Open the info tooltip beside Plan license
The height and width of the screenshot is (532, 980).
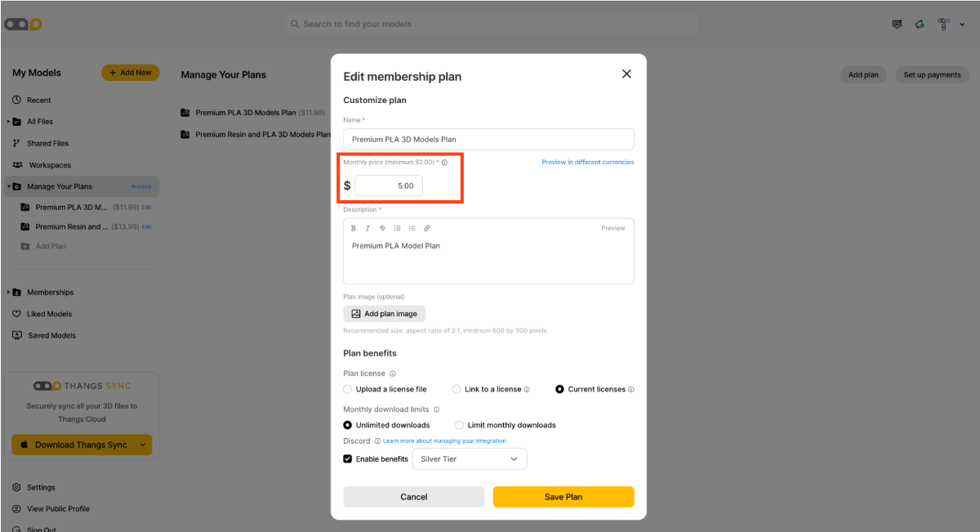(393, 373)
